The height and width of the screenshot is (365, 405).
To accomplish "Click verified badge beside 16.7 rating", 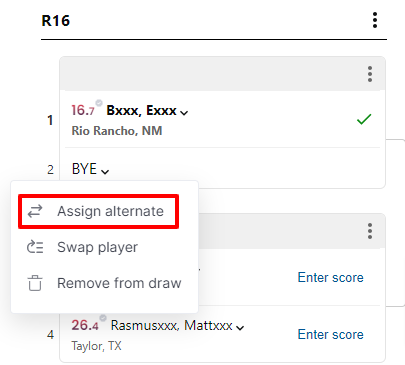I will 99,103.
